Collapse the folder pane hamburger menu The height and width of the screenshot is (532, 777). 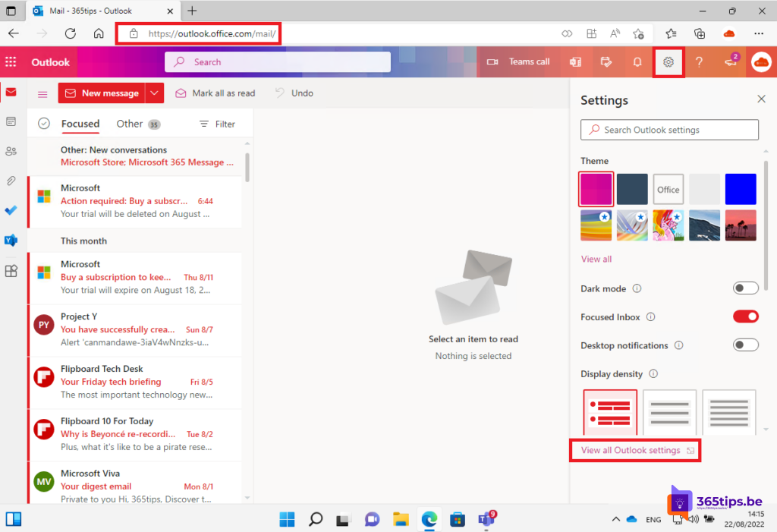(x=42, y=93)
